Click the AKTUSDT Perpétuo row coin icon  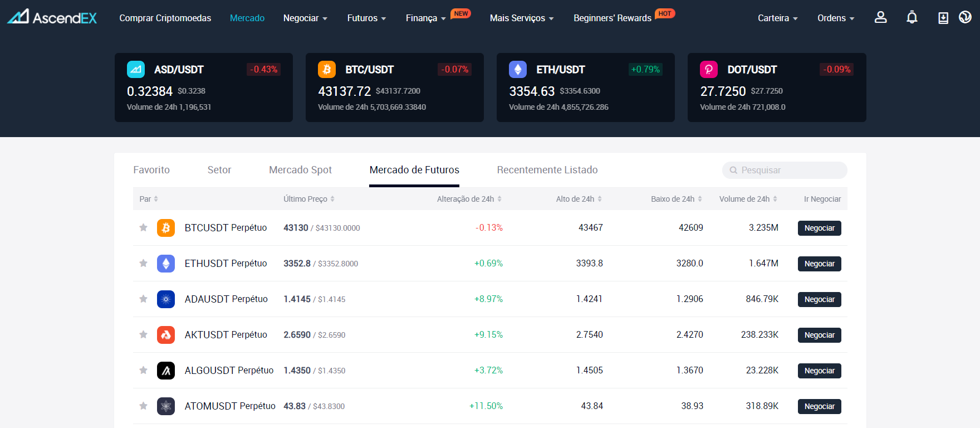tap(166, 335)
